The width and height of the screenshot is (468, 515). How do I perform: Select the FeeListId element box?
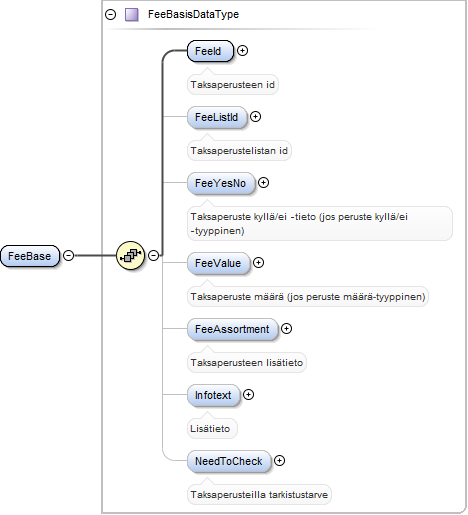(217, 117)
